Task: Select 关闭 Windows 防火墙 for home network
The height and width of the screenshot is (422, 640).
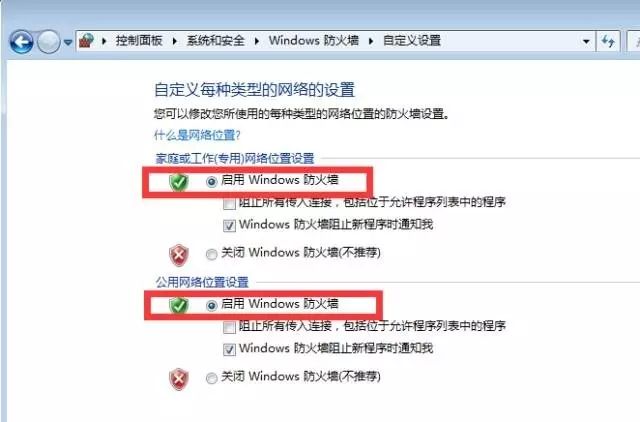Action: coord(211,254)
